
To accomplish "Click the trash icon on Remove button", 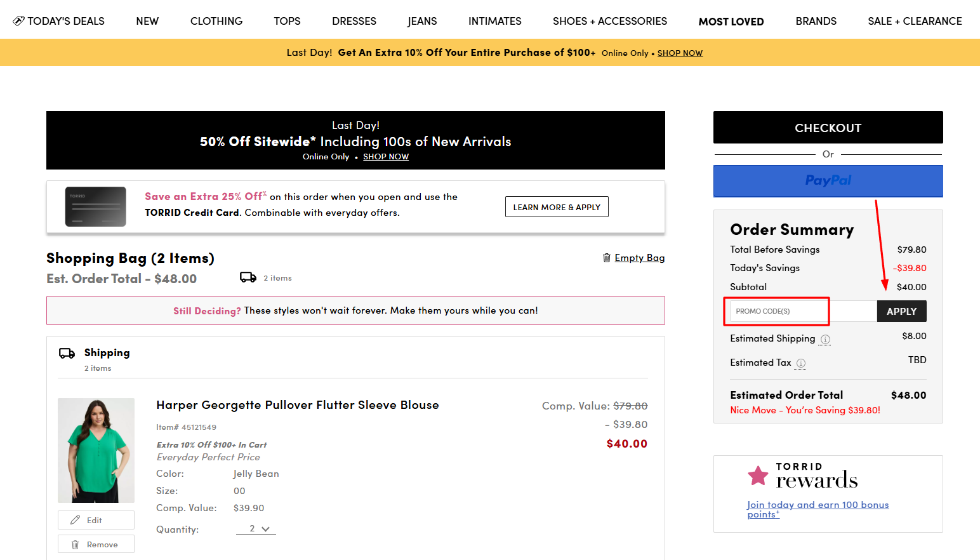I will pos(75,545).
